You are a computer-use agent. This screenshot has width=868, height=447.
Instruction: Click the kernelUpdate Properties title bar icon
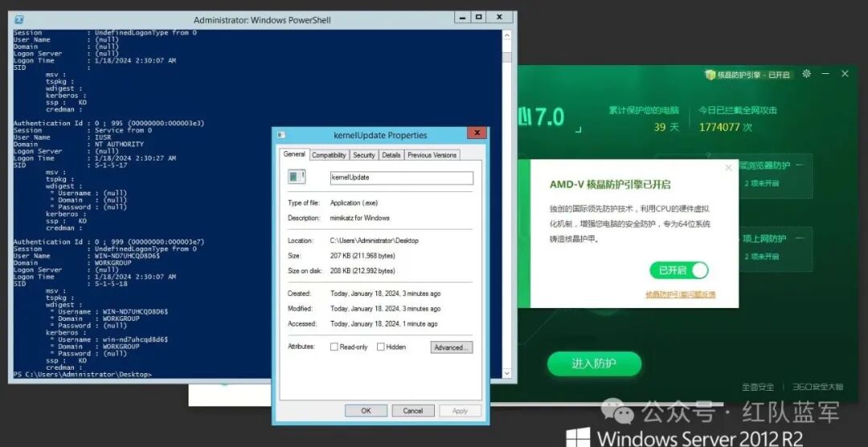pyautogui.click(x=282, y=134)
